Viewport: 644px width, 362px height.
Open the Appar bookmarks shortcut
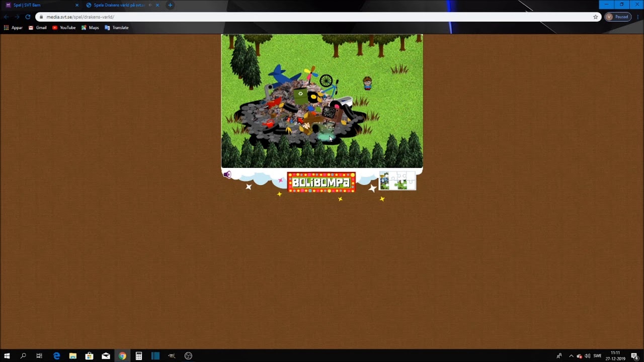point(13,28)
